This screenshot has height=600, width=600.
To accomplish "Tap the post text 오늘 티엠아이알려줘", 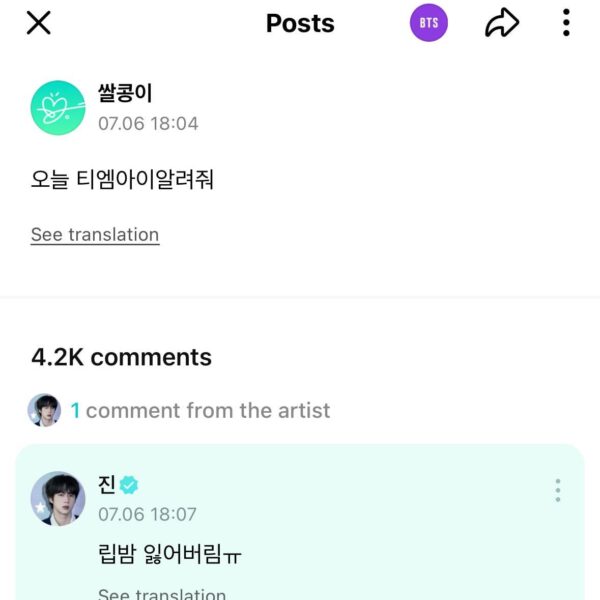I will (x=123, y=180).
